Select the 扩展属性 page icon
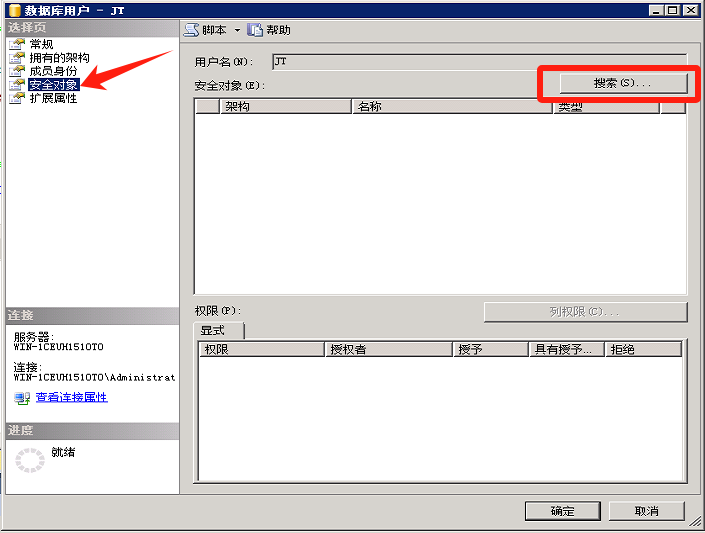 tap(17, 98)
